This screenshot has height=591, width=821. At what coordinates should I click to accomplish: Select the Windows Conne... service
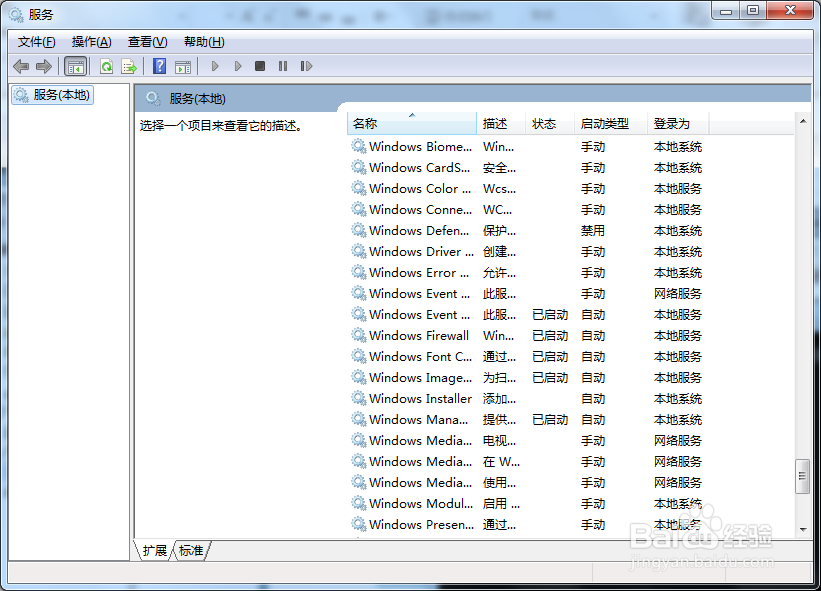coord(420,209)
